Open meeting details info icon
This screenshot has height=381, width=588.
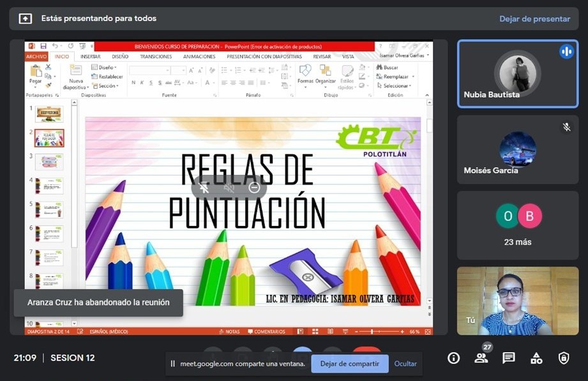click(x=453, y=358)
